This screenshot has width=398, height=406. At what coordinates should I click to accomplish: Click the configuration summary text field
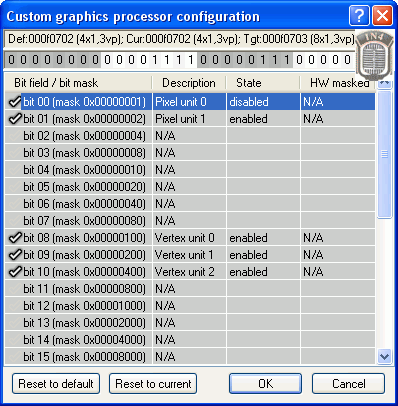[180, 39]
